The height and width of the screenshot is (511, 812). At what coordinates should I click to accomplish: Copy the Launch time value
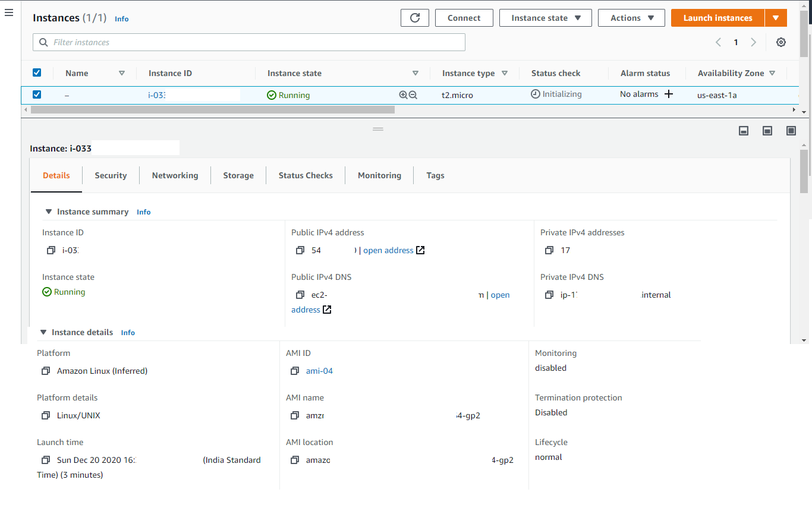point(46,460)
